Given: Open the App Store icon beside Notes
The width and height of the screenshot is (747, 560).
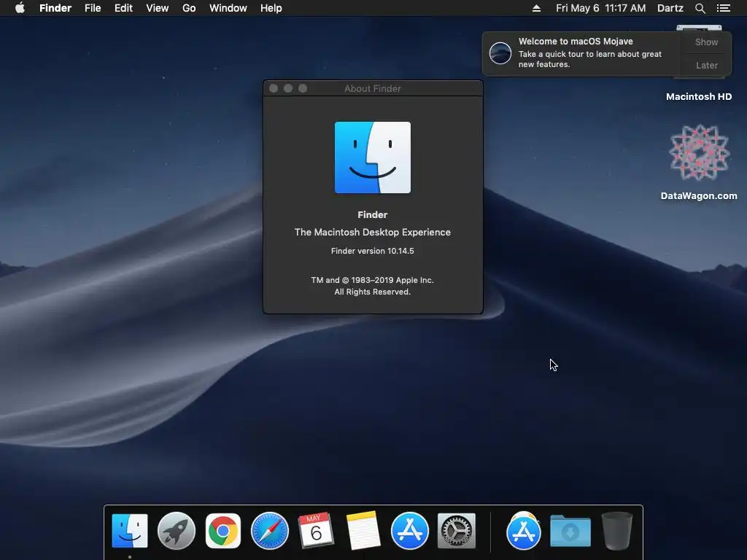Looking at the screenshot, I should coord(410,531).
